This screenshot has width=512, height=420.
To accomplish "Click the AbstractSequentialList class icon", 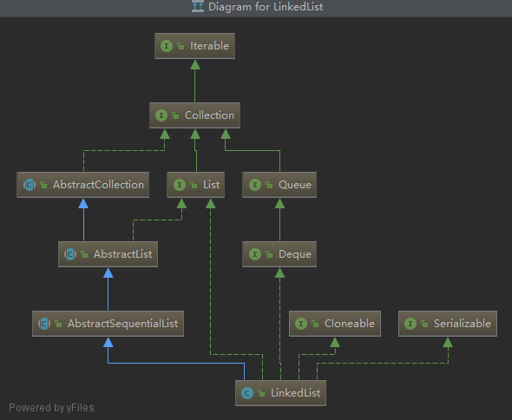I will 44,324.
